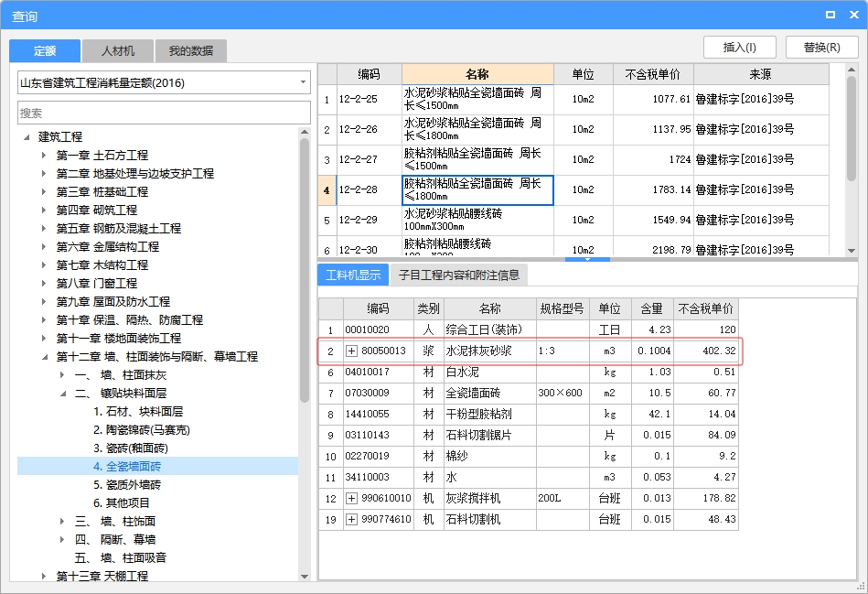This screenshot has width=868, height=594.
Task: Click the quota table scroll-up arrow
Action: (x=852, y=70)
